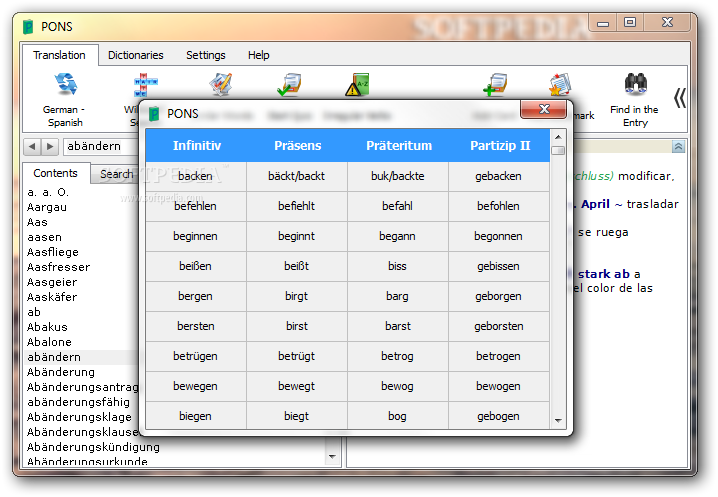Click the Partizip II column header
This screenshot has width=718, height=497.
pyautogui.click(x=500, y=146)
